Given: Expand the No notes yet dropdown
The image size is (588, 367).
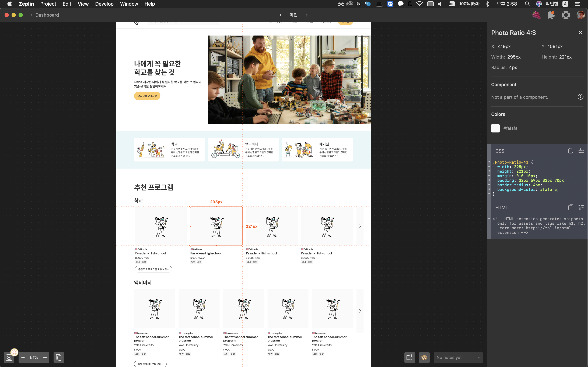Looking at the screenshot, I should click(458, 357).
